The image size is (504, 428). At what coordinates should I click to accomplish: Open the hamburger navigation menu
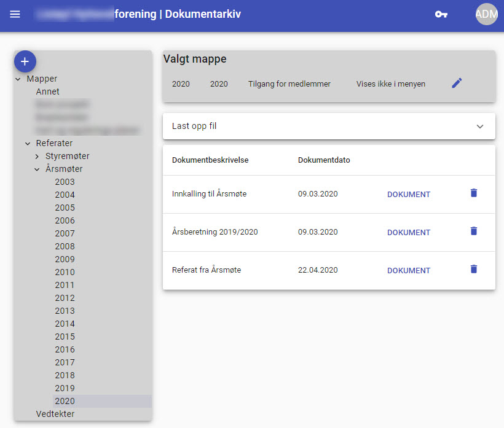point(15,14)
